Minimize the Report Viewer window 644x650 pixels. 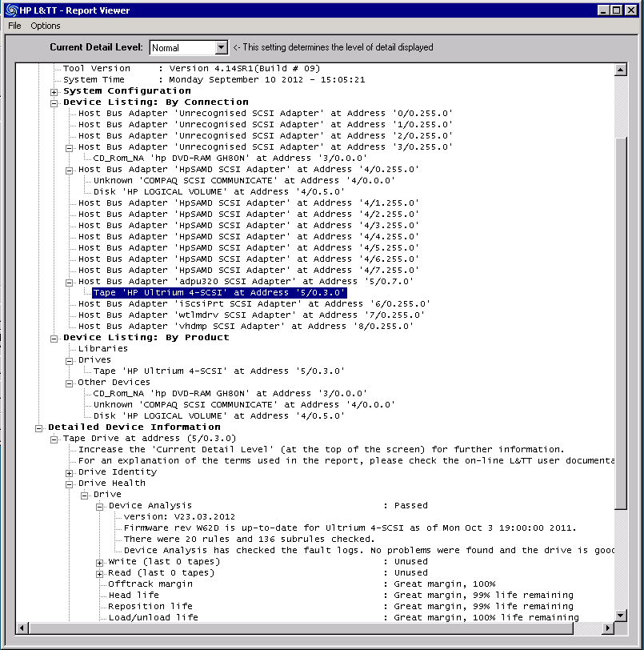point(603,10)
